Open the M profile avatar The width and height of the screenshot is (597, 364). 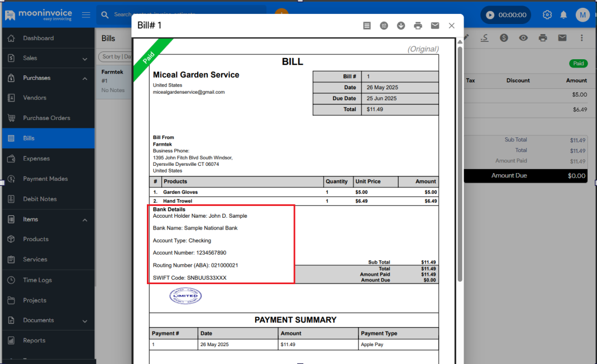tap(582, 15)
